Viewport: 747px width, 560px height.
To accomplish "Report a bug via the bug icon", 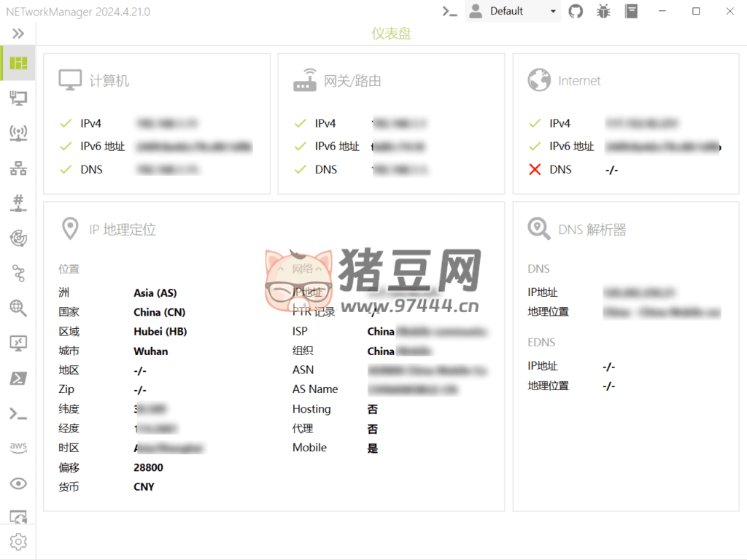I will pos(603,11).
